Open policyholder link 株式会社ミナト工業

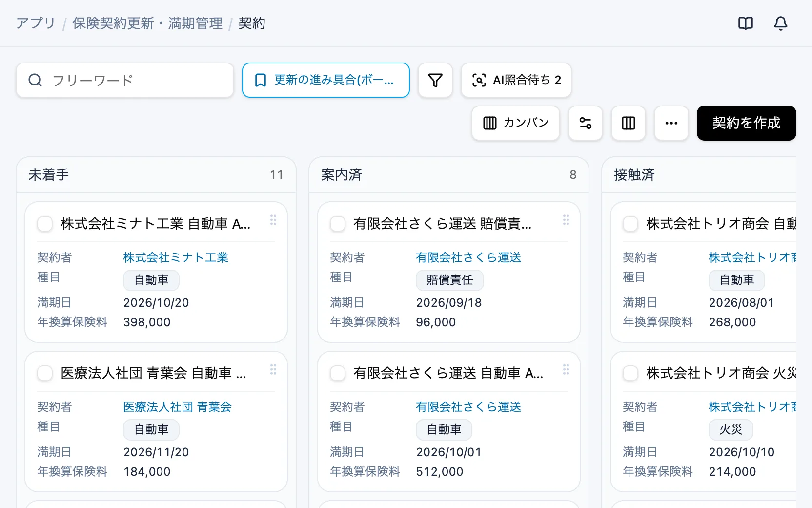(176, 257)
